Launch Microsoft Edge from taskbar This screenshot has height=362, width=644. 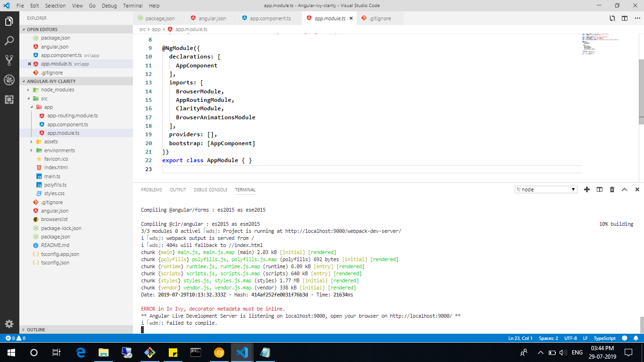tap(81, 352)
